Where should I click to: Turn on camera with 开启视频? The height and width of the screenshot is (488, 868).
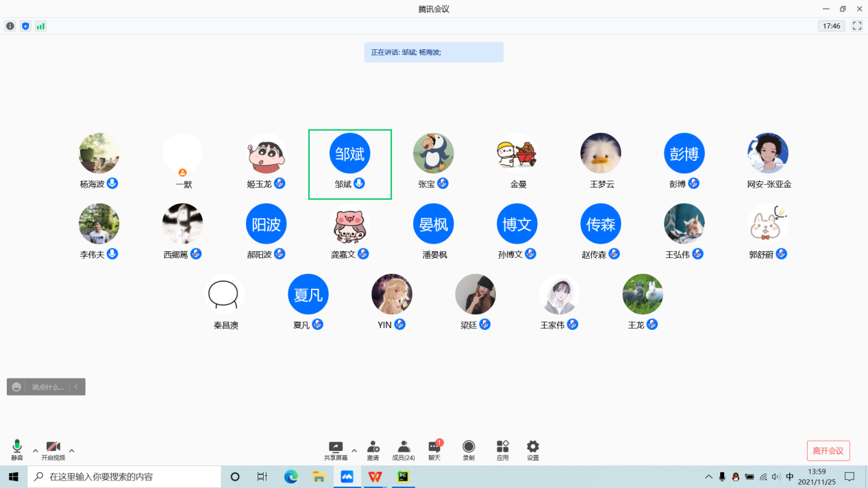click(53, 450)
